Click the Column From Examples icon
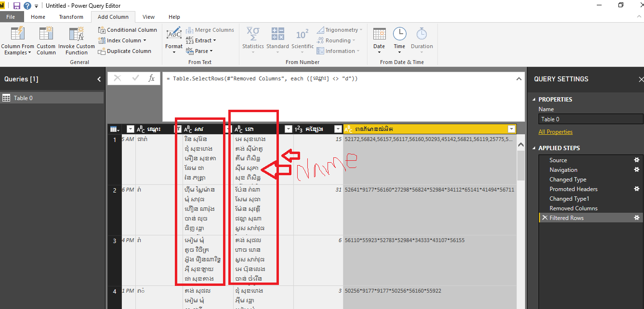The width and height of the screenshot is (644, 309). tap(18, 34)
